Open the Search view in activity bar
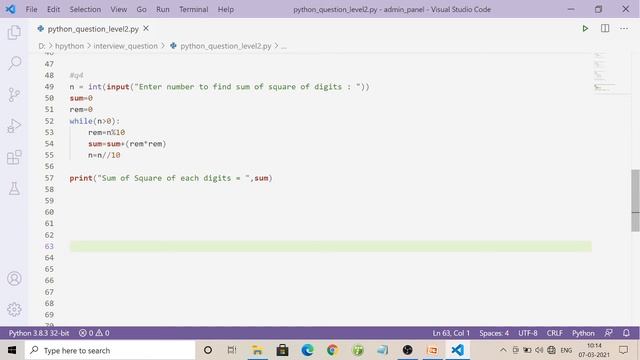The height and width of the screenshot is (360, 640). click(x=14, y=63)
